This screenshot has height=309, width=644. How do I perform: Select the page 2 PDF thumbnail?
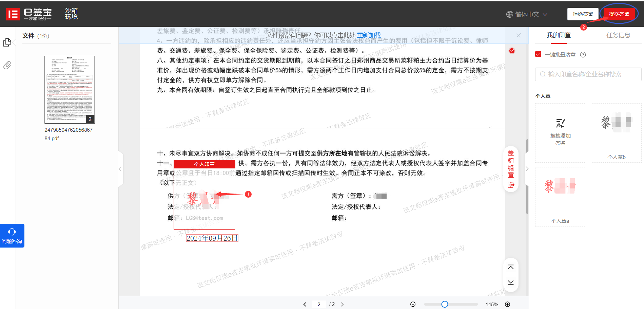70,90
